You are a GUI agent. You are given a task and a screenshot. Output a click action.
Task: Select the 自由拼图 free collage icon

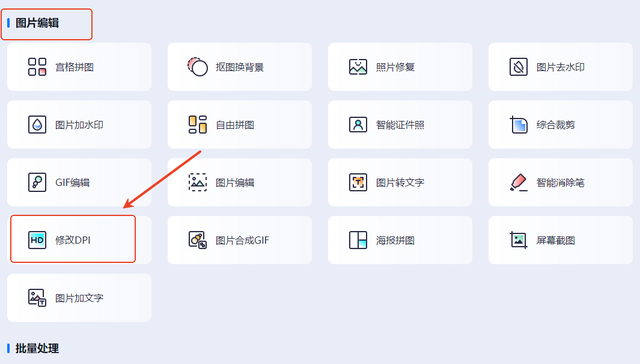pyautogui.click(x=198, y=124)
